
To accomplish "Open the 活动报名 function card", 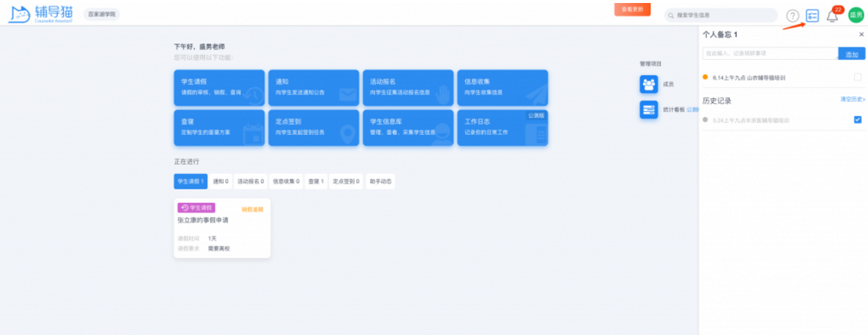I will (x=408, y=88).
